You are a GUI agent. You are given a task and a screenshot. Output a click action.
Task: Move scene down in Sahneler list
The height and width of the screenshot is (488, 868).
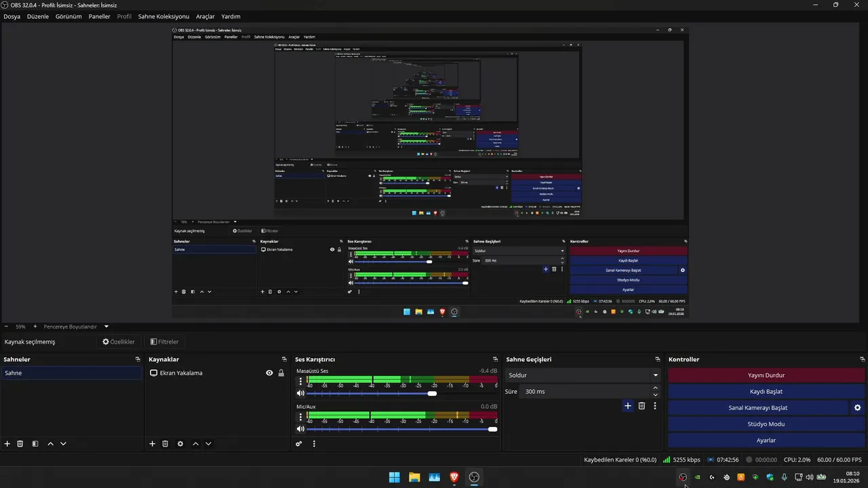63,444
